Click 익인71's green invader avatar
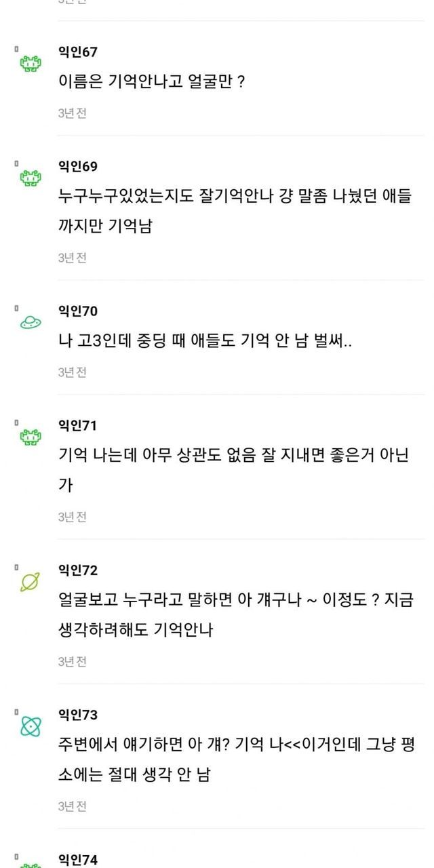The height and width of the screenshot is (868, 434). 30,437
